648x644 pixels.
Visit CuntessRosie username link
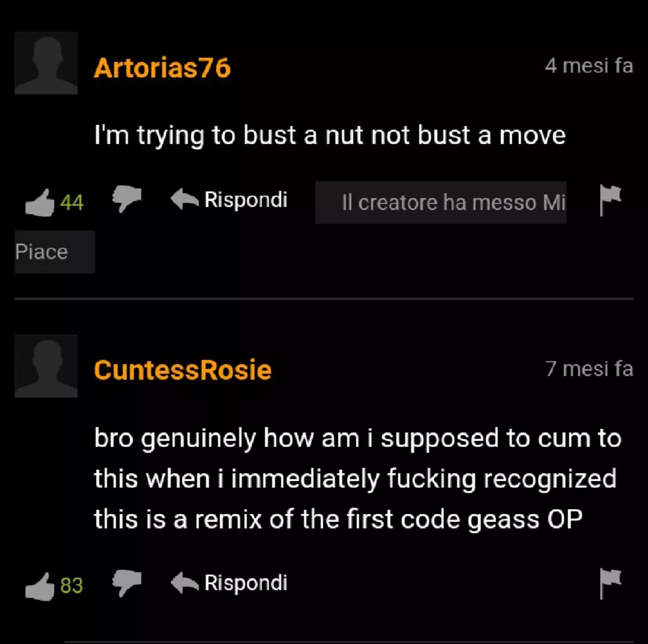tap(182, 370)
